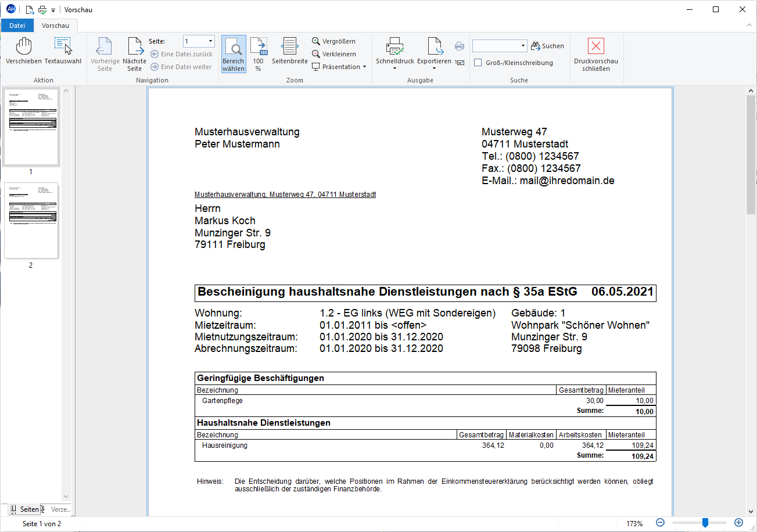Click the Haushaltsnahe Dienstleistungen heading

[x=264, y=423]
